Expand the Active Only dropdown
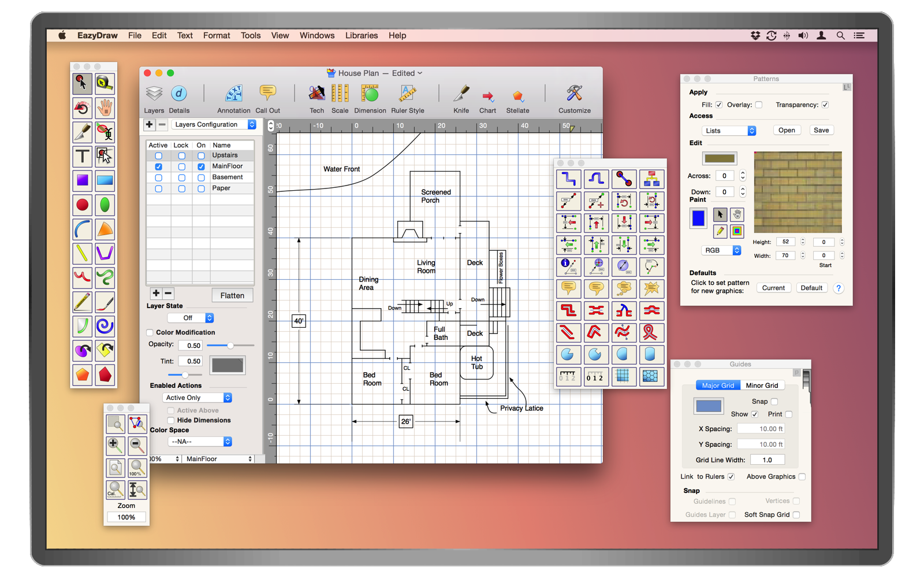The width and height of the screenshot is (924, 578). (198, 398)
